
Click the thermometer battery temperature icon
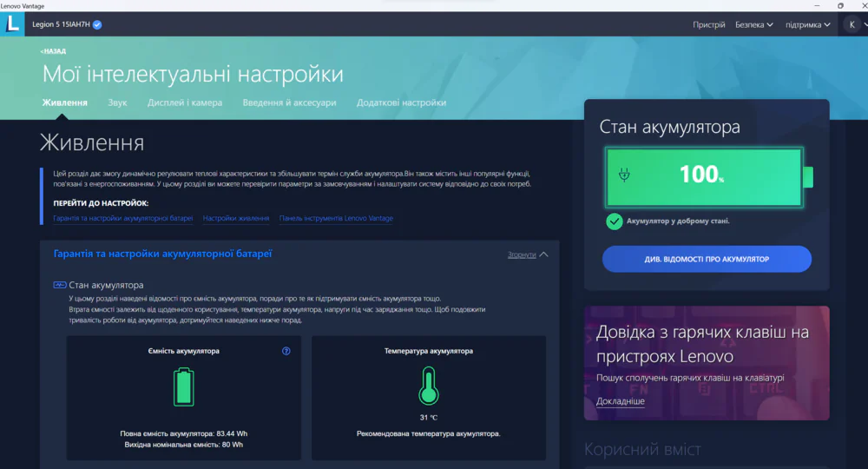pyautogui.click(x=429, y=386)
